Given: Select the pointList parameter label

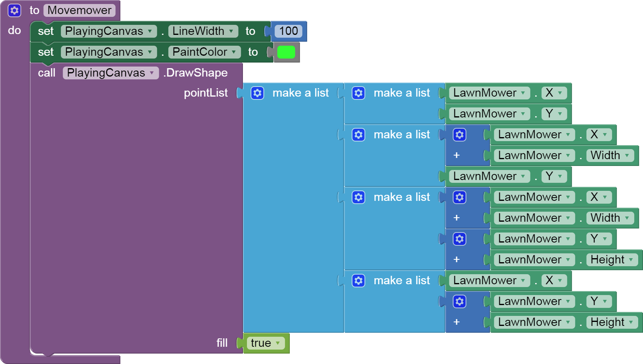Looking at the screenshot, I should [x=206, y=93].
